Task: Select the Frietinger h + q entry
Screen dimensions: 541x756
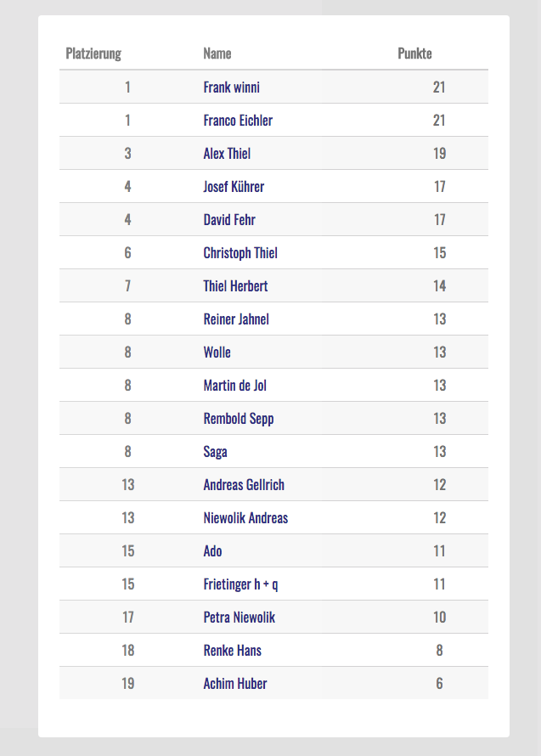Action: click(240, 584)
